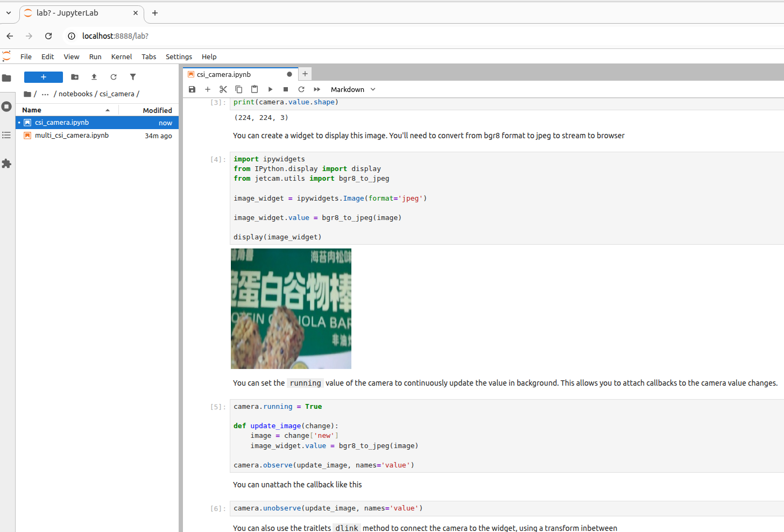
Task: Click into cell 6 with camera.unobserve
Action: (x=506, y=508)
